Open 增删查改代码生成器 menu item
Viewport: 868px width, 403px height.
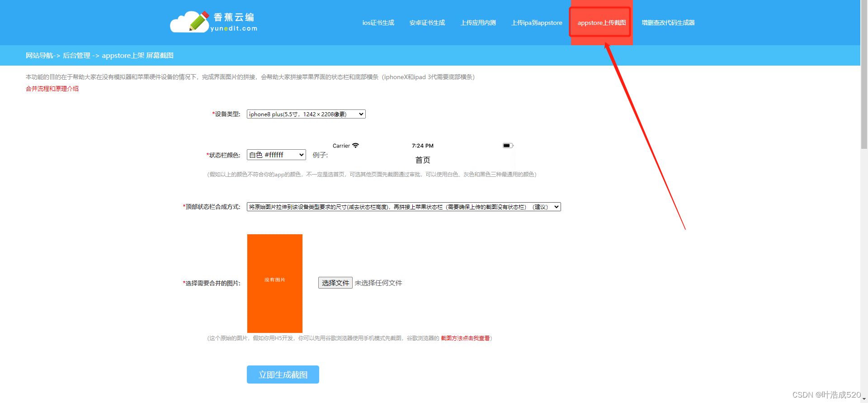tap(668, 23)
